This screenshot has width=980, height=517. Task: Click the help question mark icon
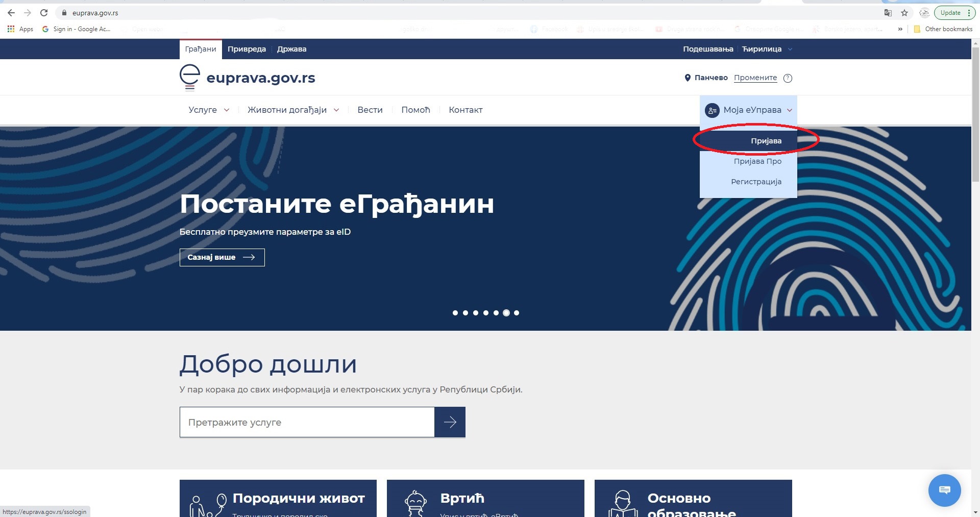788,78
